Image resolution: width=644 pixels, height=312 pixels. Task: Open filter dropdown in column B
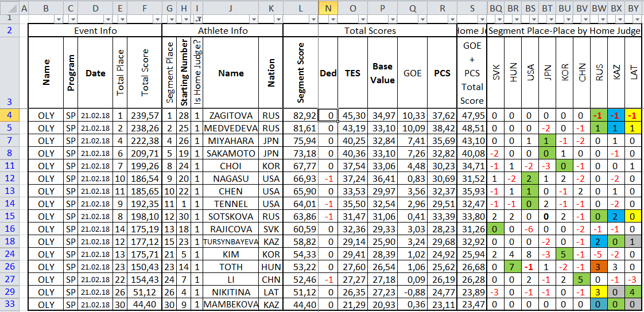(59, 19)
